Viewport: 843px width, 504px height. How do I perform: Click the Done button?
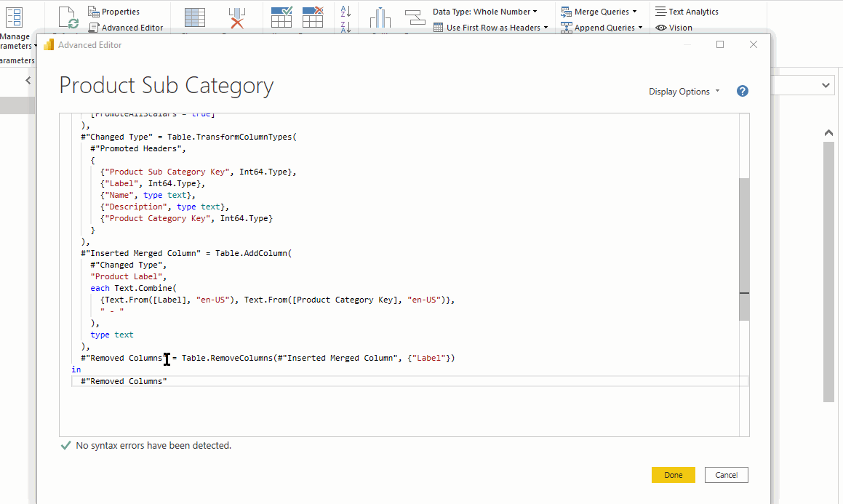(x=673, y=475)
